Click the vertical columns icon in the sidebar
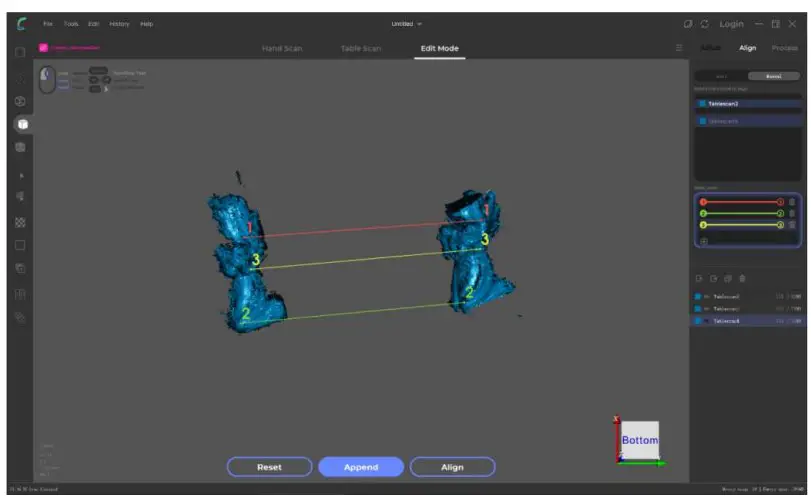 pos(20,294)
